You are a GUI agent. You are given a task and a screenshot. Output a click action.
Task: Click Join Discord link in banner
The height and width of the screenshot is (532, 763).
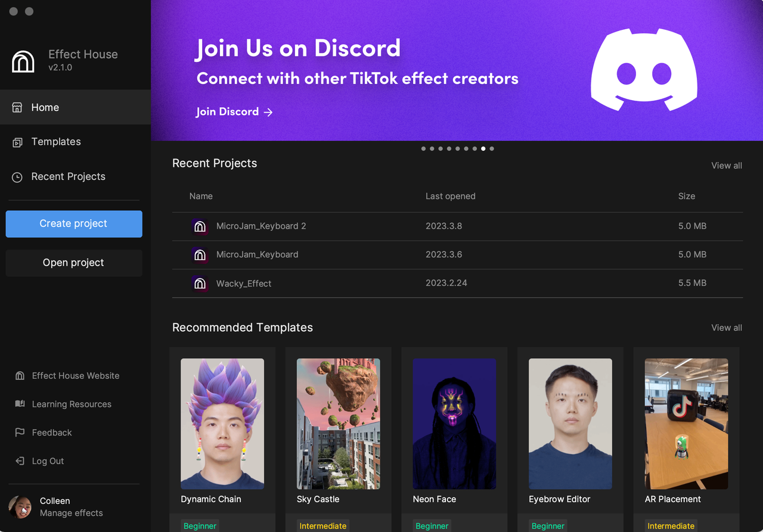coord(235,112)
